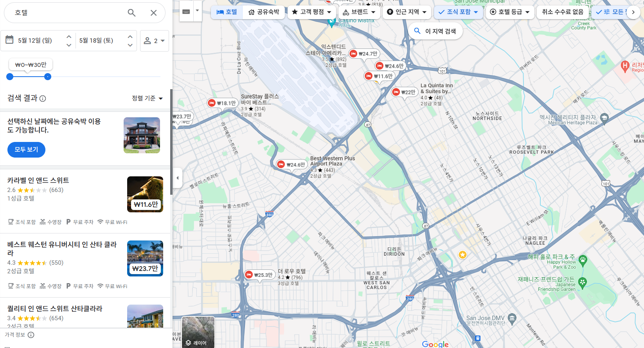Open the 호텔 등급 filter dropdown

tap(510, 12)
